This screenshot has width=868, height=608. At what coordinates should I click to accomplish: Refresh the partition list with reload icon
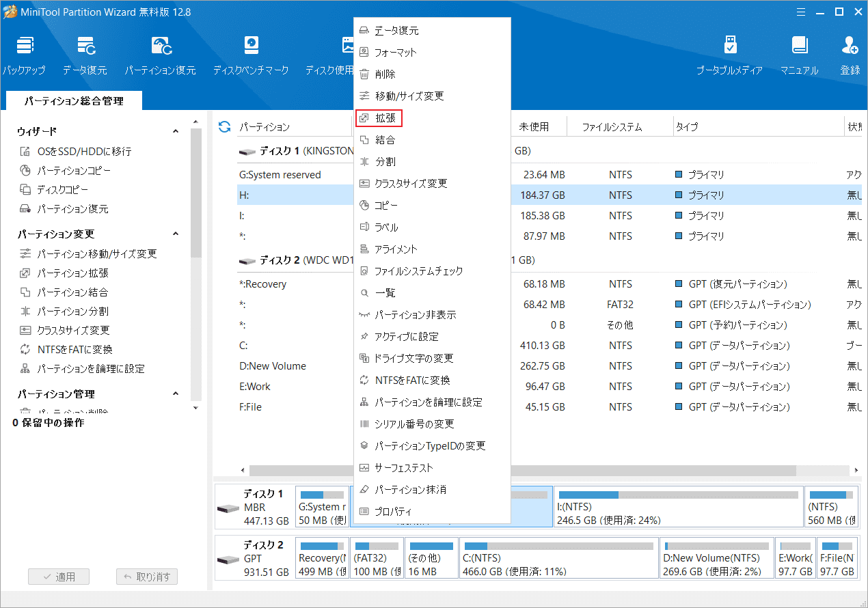coord(224,126)
